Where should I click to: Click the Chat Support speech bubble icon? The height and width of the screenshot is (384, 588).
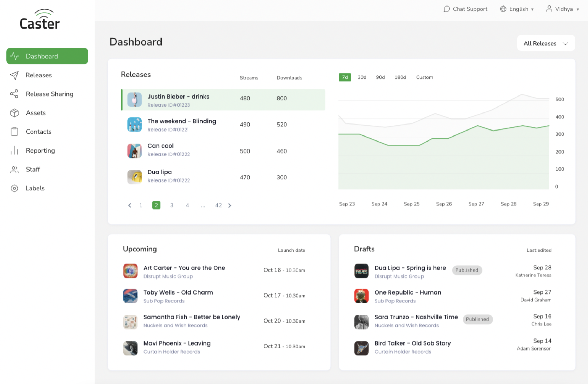447,9
